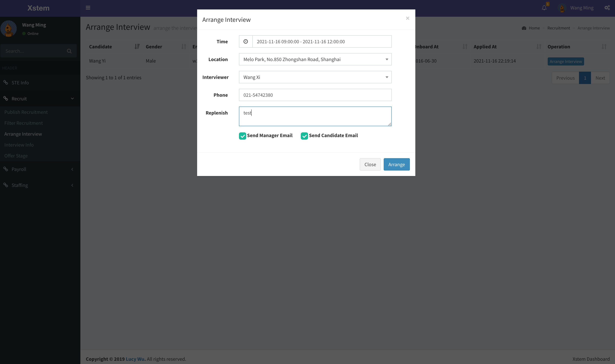The height and width of the screenshot is (364, 615).
Task: Open Offer Stage submenu item
Action: [16, 156]
